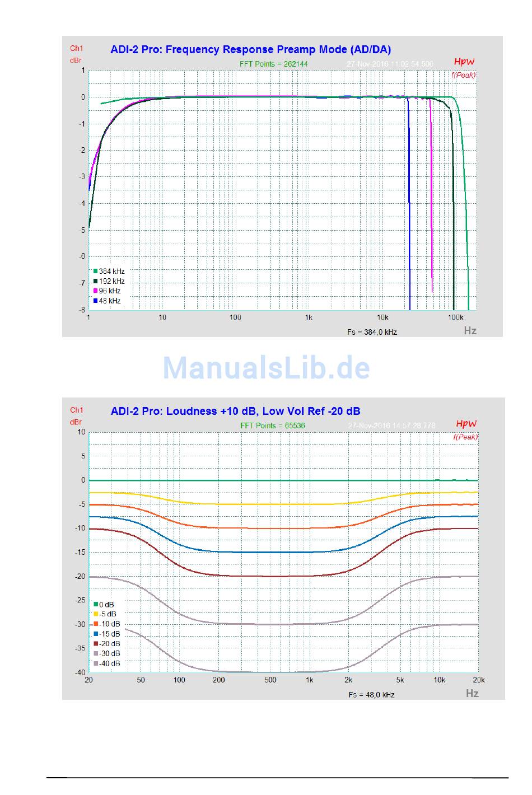Click the dark 192 kHz legend swatch

click(x=96, y=281)
